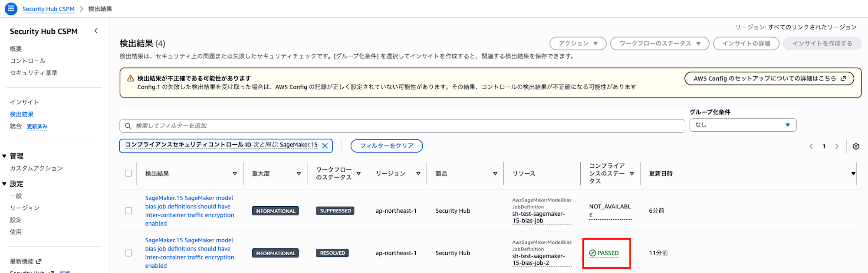Screen dimensions: 868x273
Task: Expand the グループ化条件 なし combo box
Action: coord(743,125)
